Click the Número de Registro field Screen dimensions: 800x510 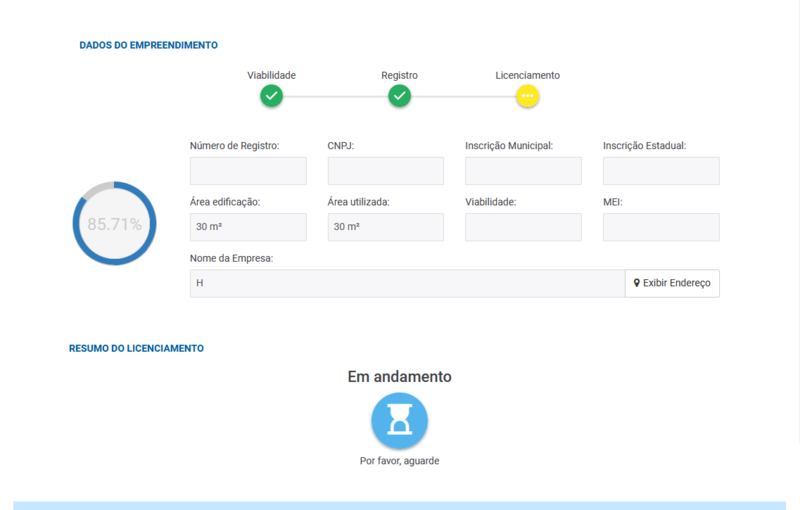tap(248, 171)
